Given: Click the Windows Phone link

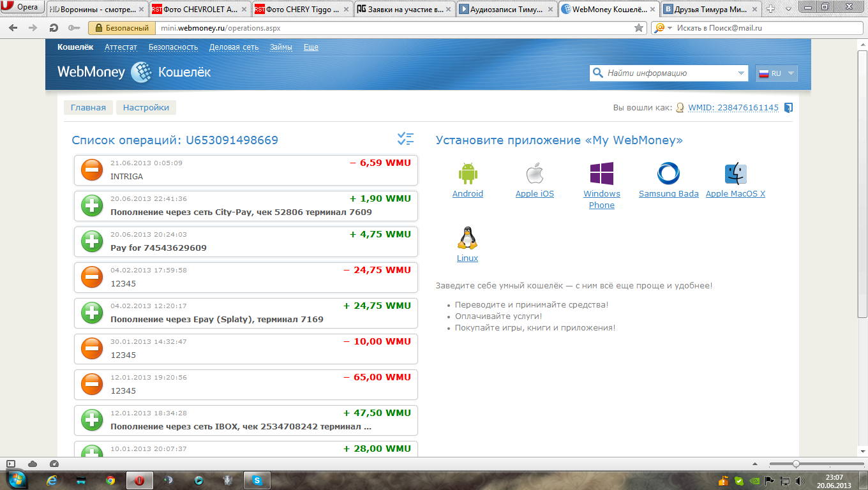Looking at the screenshot, I should click(602, 200).
